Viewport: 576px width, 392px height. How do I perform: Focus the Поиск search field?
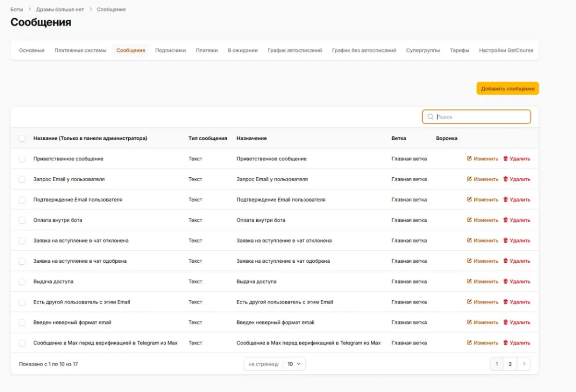coord(476,117)
